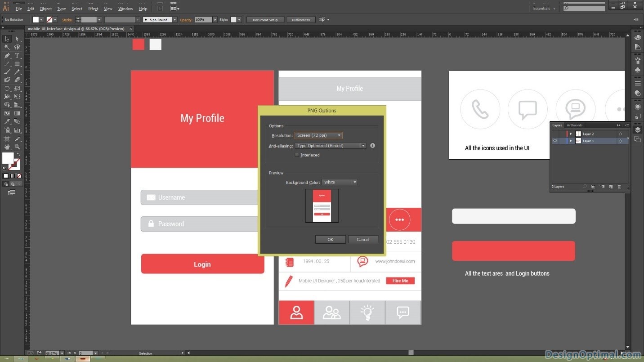This screenshot has height=362, width=644.
Task: Select the Magic Wand tool
Action: 7,47
